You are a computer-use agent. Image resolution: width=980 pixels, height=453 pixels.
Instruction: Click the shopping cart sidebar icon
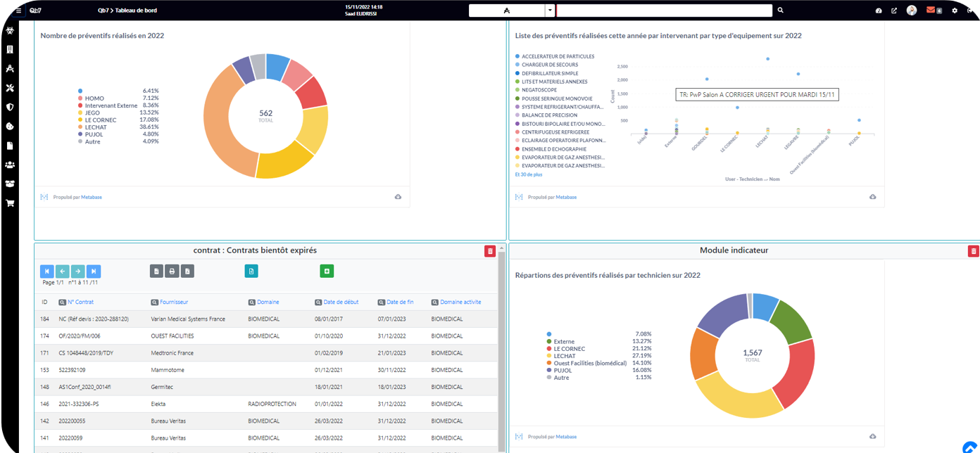tap(10, 203)
